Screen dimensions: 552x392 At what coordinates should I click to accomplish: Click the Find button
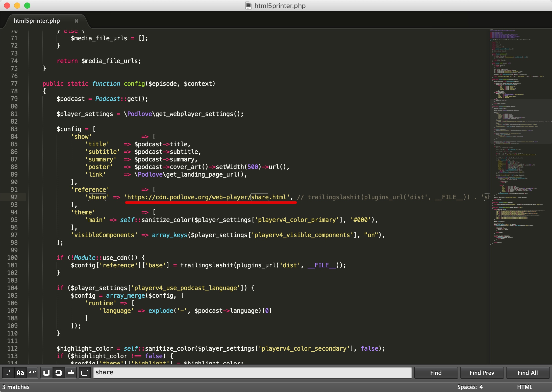click(436, 373)
